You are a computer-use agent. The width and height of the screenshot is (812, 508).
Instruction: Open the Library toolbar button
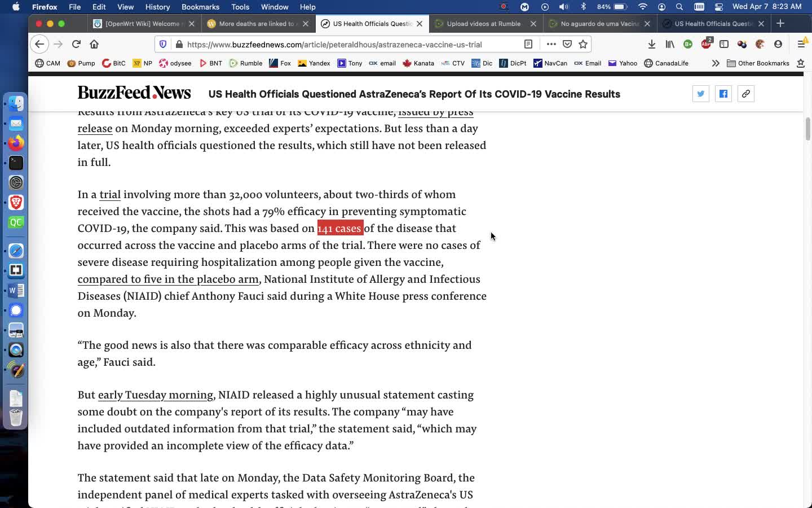coord(670,44)
